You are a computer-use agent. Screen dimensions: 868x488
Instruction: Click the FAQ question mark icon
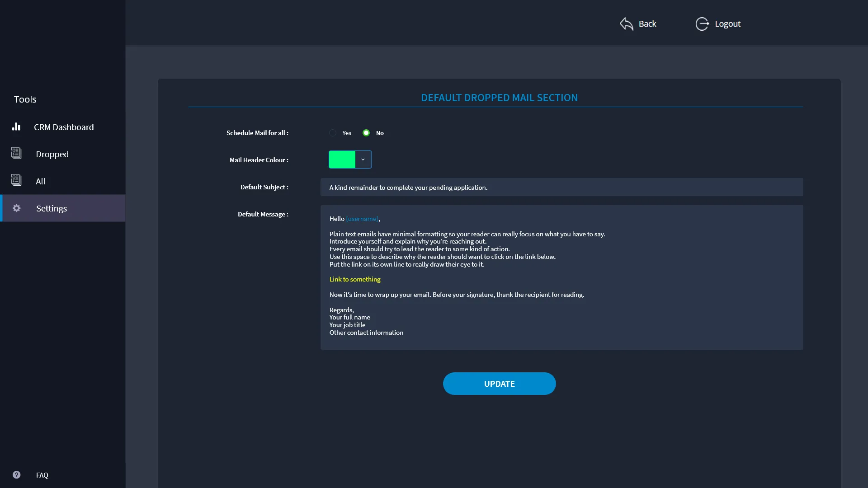pyautogui.click(x=17, y=475)
